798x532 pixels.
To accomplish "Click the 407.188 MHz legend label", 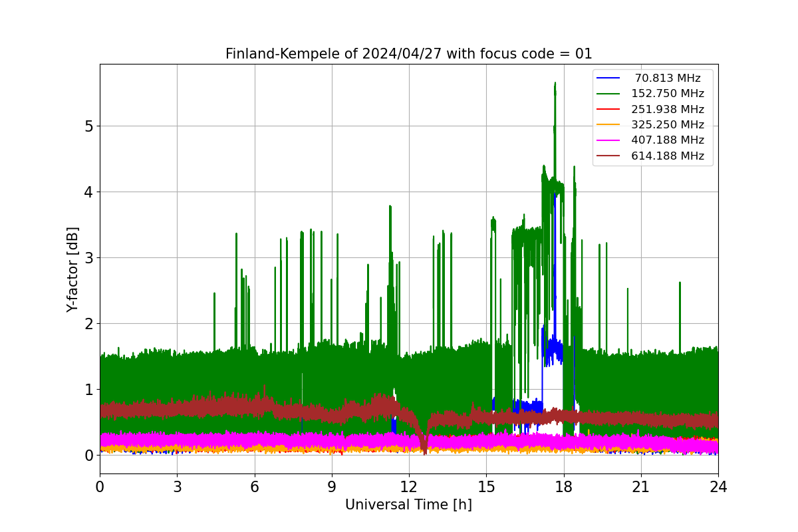I will pos(668,140).
